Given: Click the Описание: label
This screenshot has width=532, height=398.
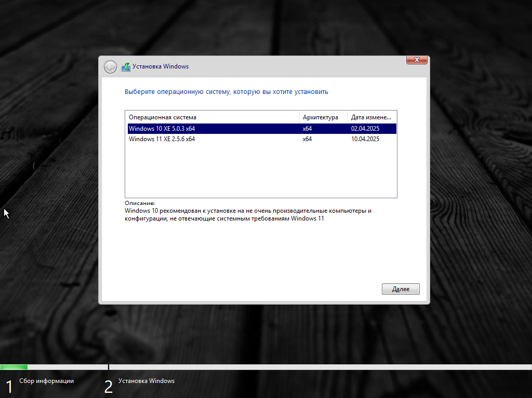Looking at the screenshot, I should [x=139, y=203].
